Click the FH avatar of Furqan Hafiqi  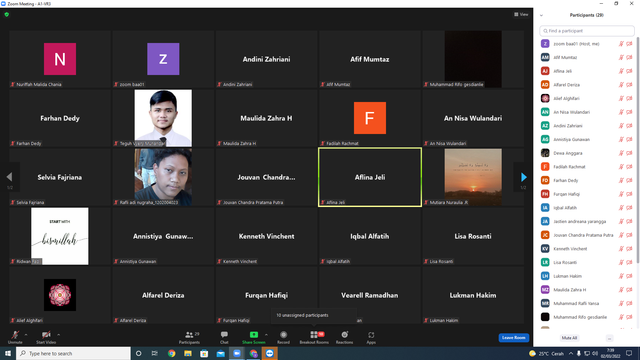[545, 194]
